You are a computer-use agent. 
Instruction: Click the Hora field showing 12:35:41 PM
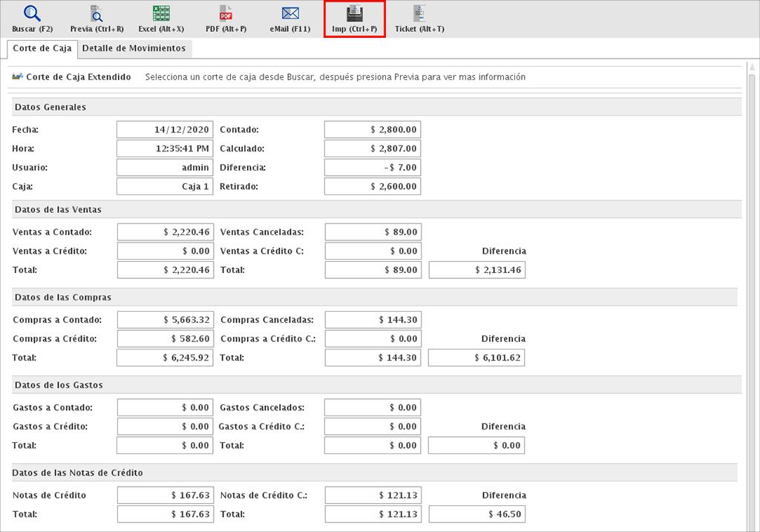tap(165, 148)
